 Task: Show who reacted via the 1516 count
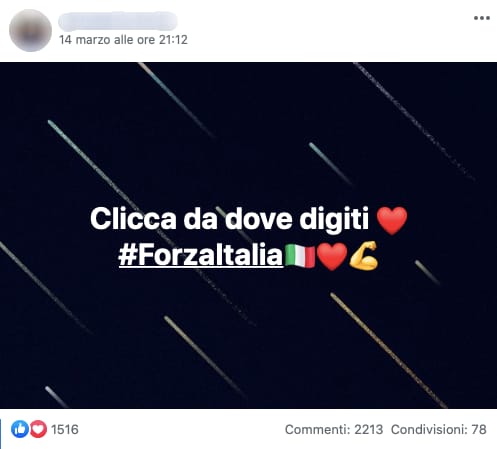click(65, 429)
